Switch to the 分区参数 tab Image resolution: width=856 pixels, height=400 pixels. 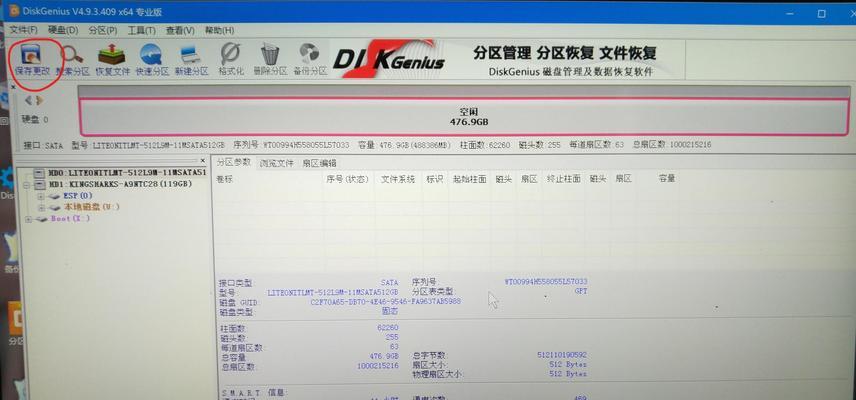pos(234,163)
